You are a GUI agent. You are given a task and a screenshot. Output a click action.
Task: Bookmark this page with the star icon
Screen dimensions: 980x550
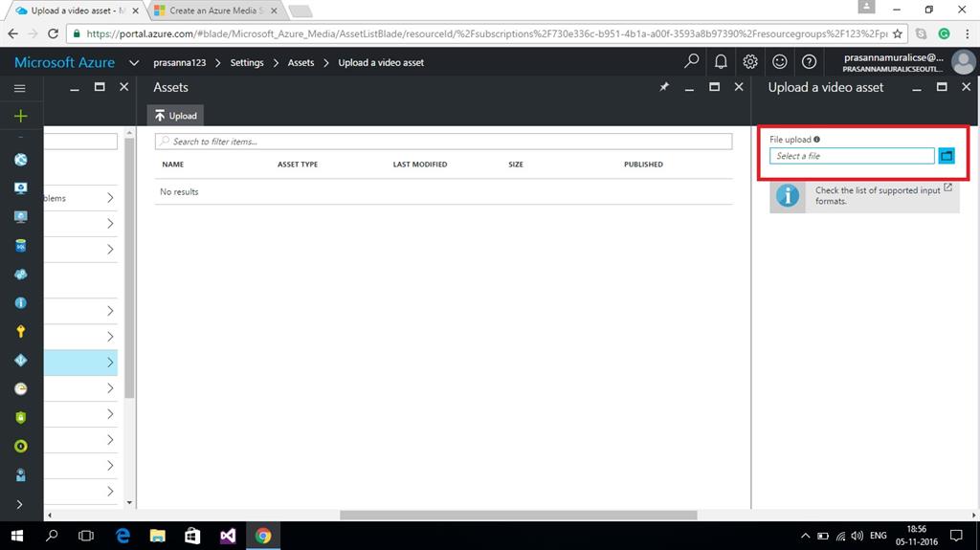tap(898, 33)
